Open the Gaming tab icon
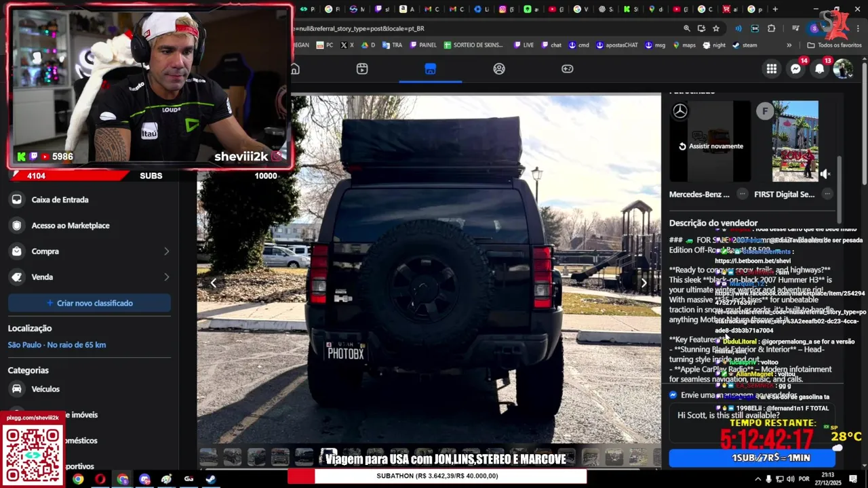868x488 pixels. (x=568, y=68)
